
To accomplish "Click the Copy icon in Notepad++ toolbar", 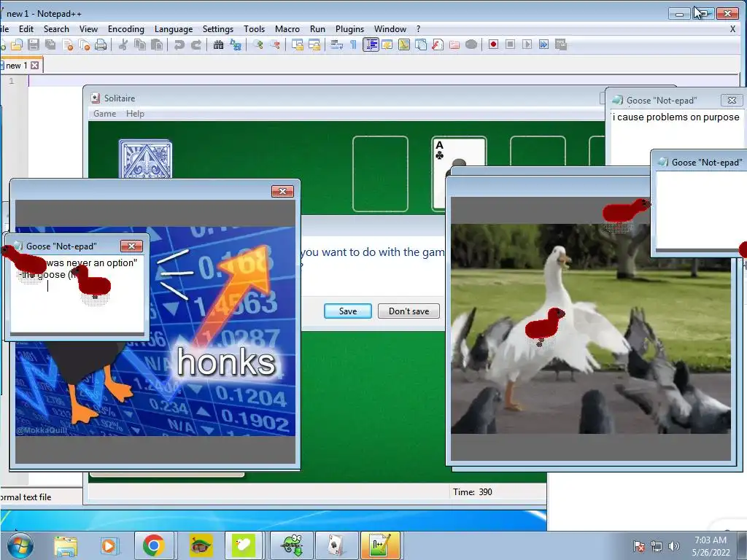I will [139, 44].
